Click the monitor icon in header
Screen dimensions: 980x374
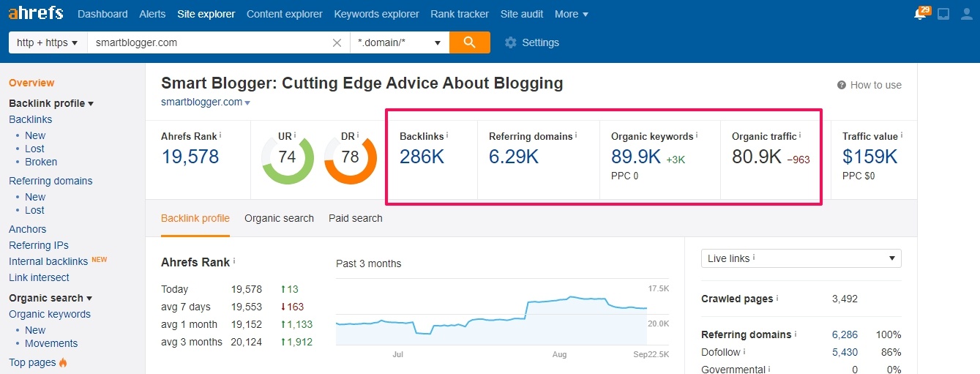click(x=943, y=14)
